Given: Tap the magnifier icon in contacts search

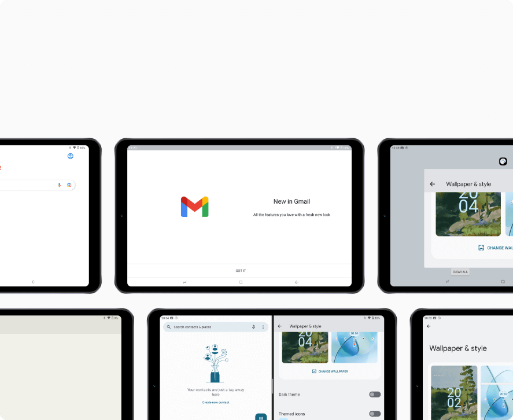Looking at the screenshot, I should click(x=169, y=327).
